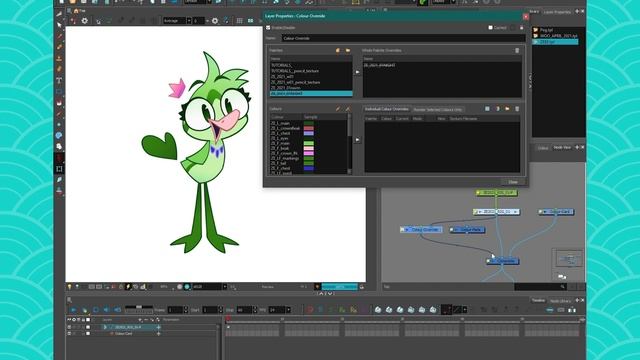The image size is (640, 360).
Task: Select the speech-bubble shaped tool in left toolbar
Action: click(59, 136)
